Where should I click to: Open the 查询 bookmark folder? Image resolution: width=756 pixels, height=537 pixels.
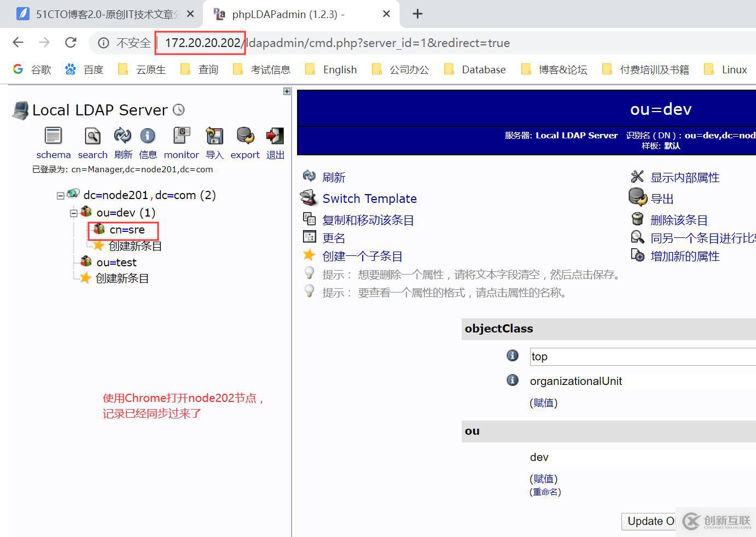199,69
